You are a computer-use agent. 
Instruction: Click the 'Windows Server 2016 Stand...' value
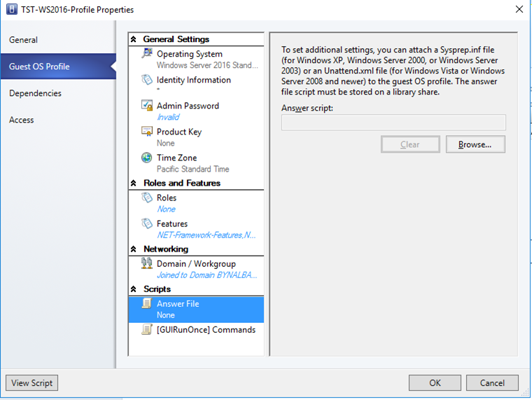[207, 65]
